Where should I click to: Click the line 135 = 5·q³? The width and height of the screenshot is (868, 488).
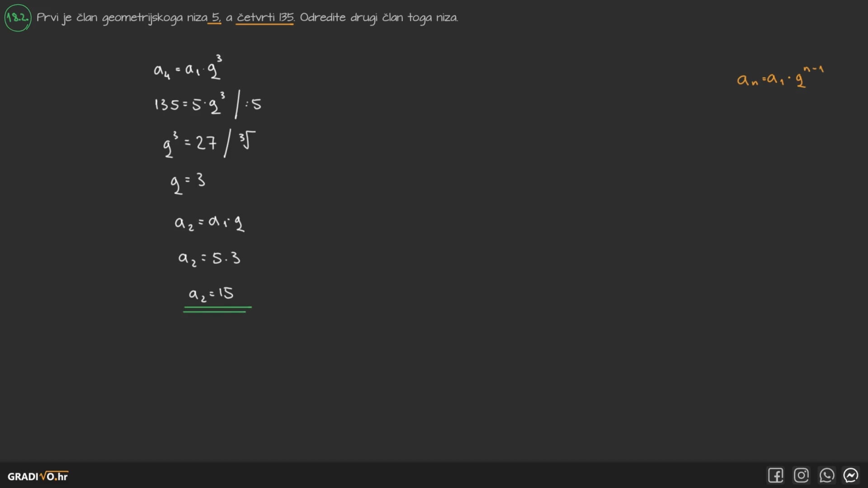(x=190, y=104)
